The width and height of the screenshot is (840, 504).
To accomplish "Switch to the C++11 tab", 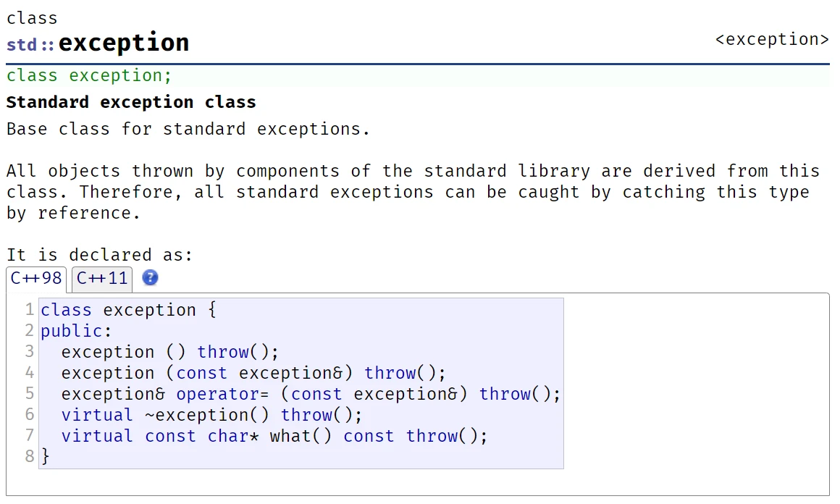I will [x=102, y=278].
